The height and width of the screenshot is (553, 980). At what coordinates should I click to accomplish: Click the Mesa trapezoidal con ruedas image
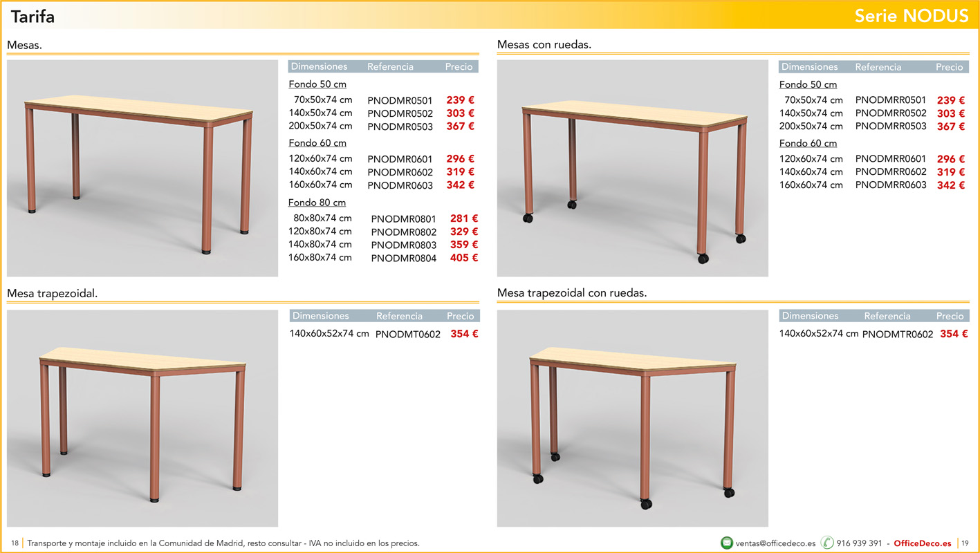pyautogui.click(x=632, y=418)
